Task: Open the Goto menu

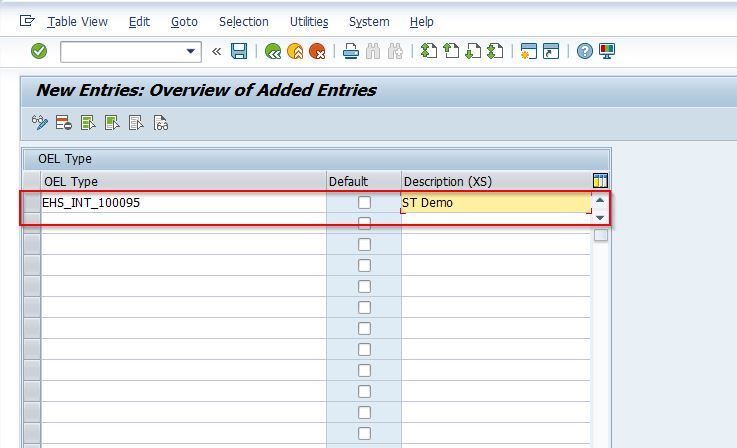Action: (x=184, y=22)
